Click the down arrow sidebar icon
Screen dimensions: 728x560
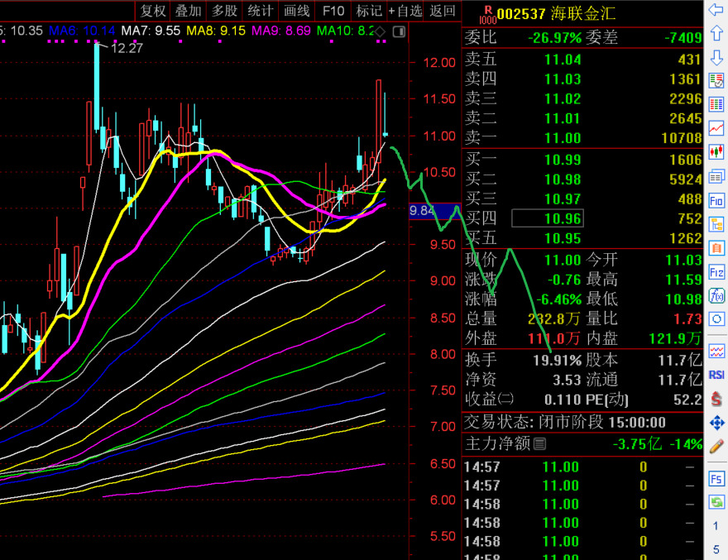point(716,58)
